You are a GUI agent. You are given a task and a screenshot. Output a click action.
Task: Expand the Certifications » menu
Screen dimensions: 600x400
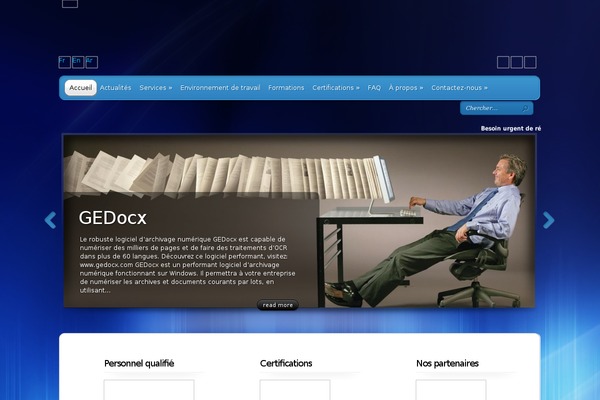(336, 88)
